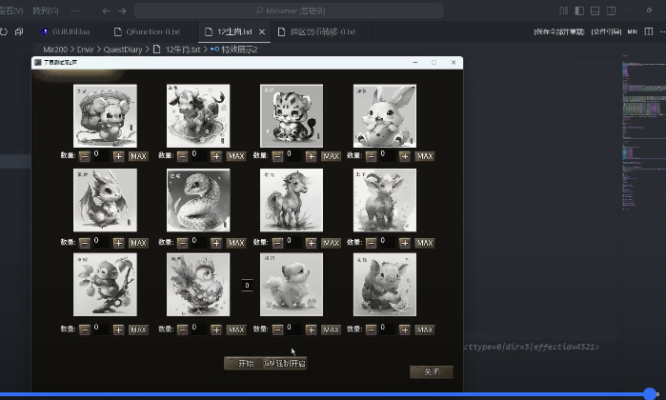The height and width of the screenshot is (400, 666).
Task: Increase quantity under the dragon image
Action: [118, 243]
